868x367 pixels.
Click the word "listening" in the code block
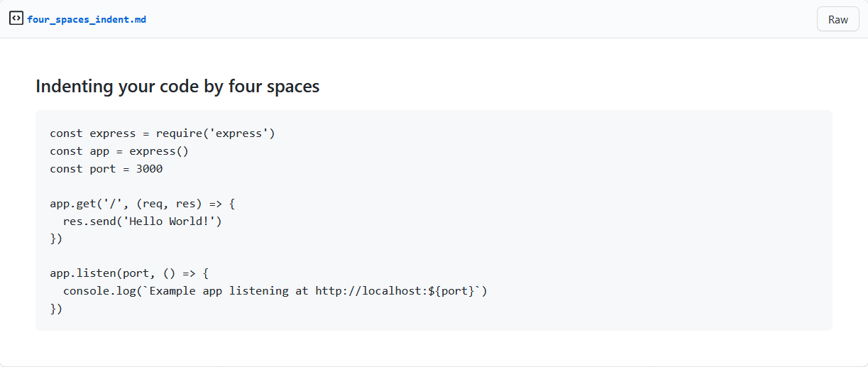pos(258,291)
